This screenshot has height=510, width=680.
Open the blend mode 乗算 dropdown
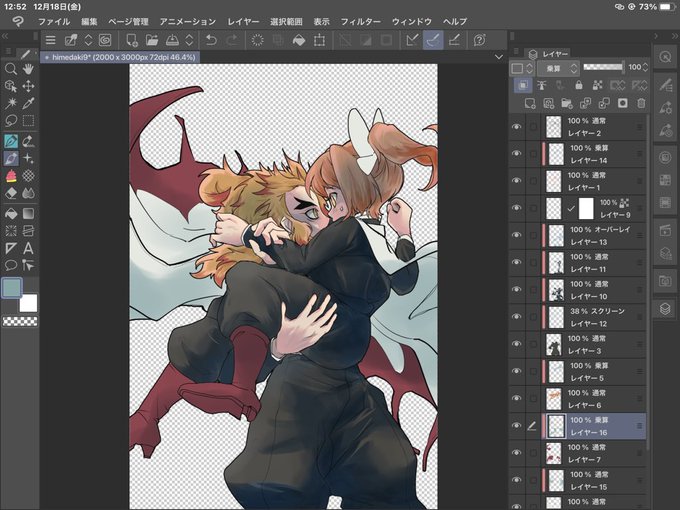click(558, 68)
